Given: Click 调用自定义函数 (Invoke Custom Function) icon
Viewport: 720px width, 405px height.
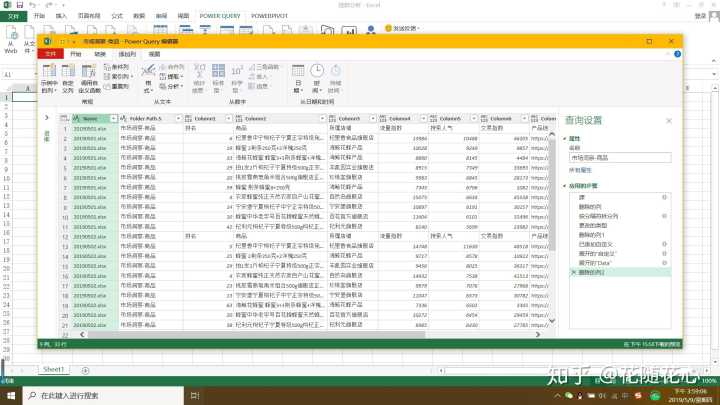Looking at the screenshot, I should [x=90, y=76].
